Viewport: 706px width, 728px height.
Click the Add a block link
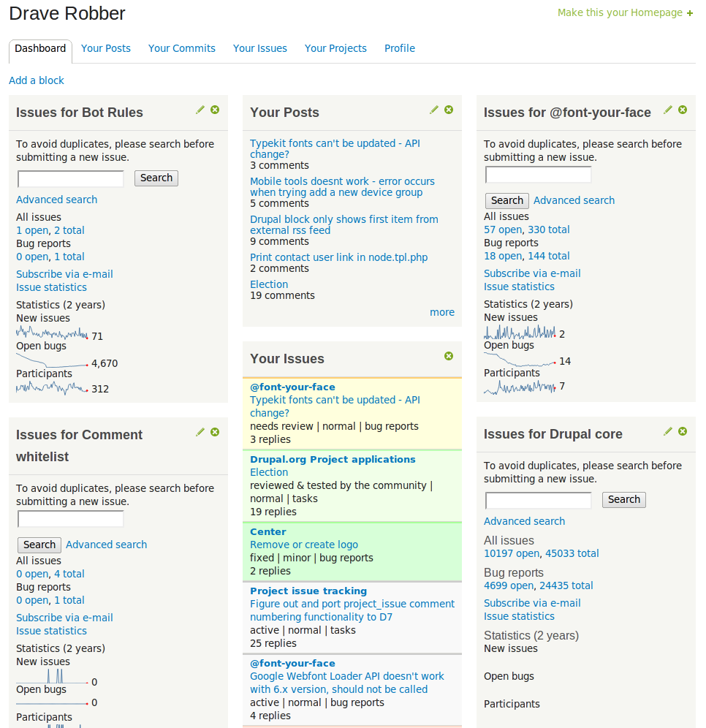(x=37, y=80)
